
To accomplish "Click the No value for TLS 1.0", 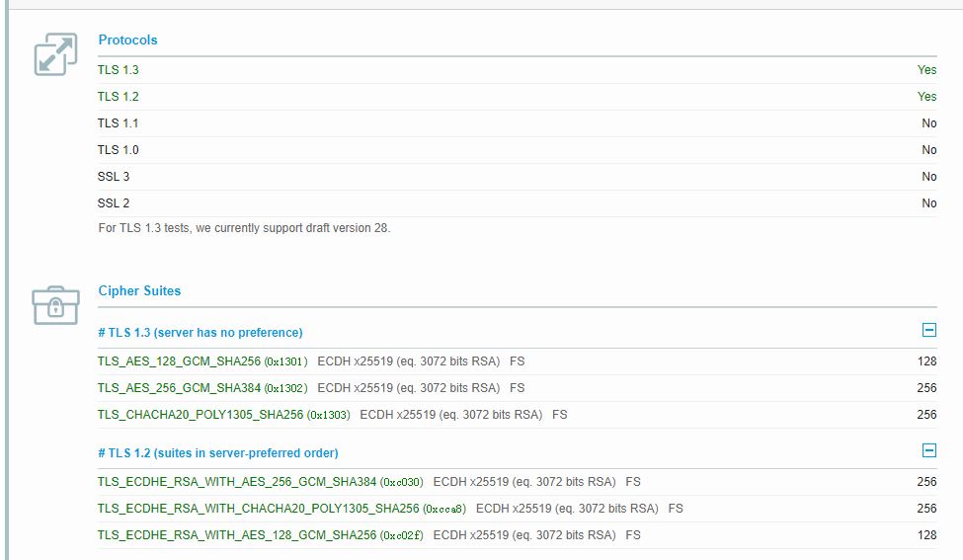I will coord(929,150).
